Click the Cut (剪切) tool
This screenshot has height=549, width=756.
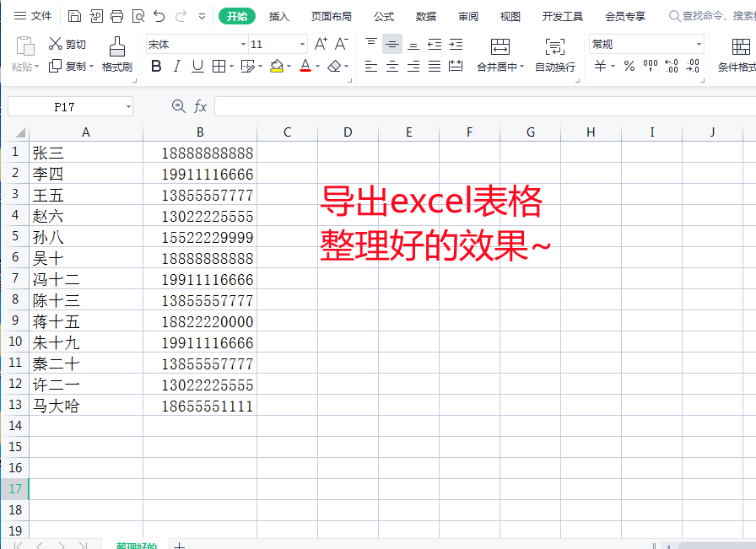click(x=67, y=44)
